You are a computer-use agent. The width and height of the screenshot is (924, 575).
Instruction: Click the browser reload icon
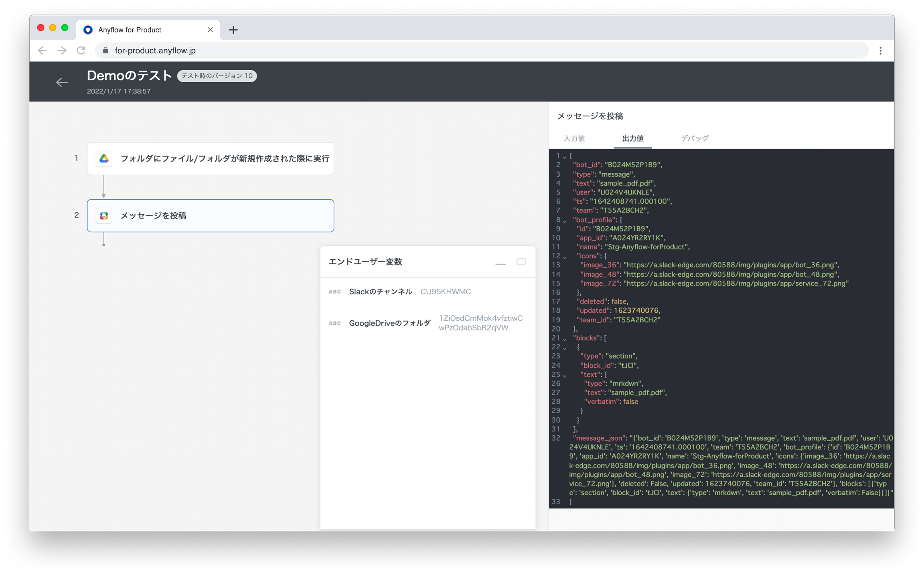pos(81,51)
